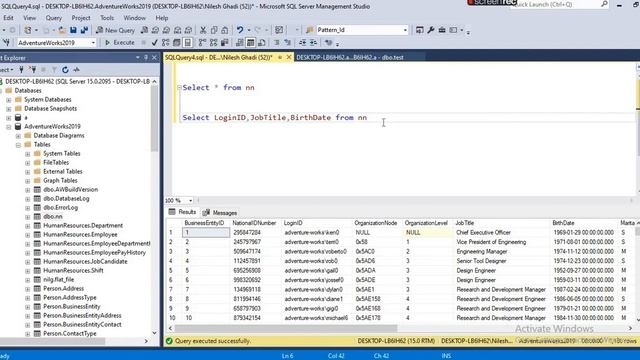Viewport: 640px width, 360px height.
Task: Select Results to File option
Action: click(262, 42)
